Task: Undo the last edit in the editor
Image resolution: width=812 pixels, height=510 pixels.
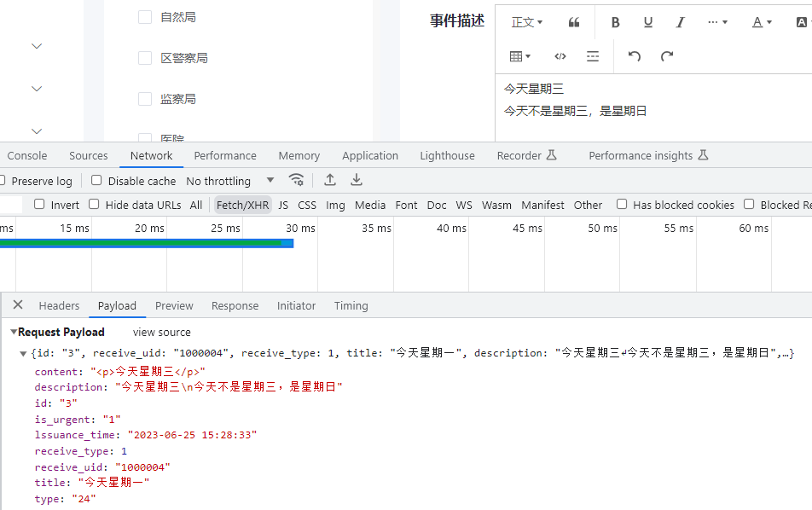Action: pyautogui.click(x=635, y=56)
